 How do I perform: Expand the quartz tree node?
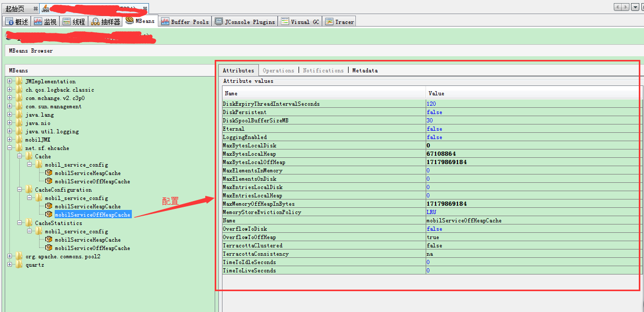[x=10, y=265]
